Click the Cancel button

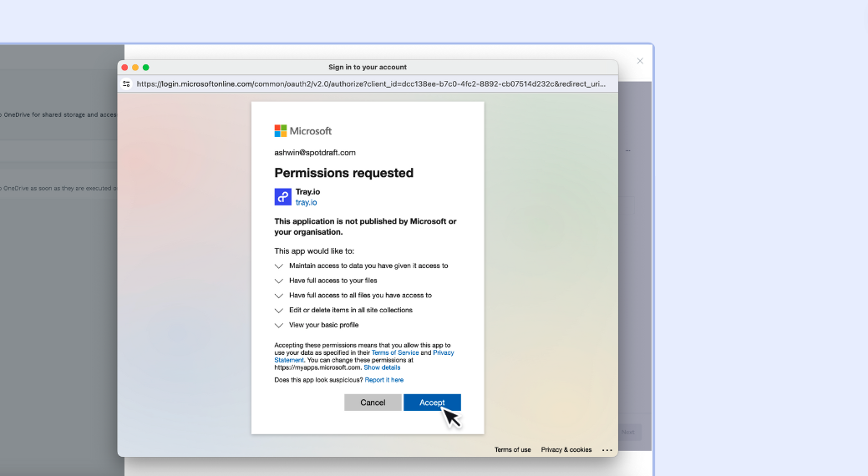point(373,403)
